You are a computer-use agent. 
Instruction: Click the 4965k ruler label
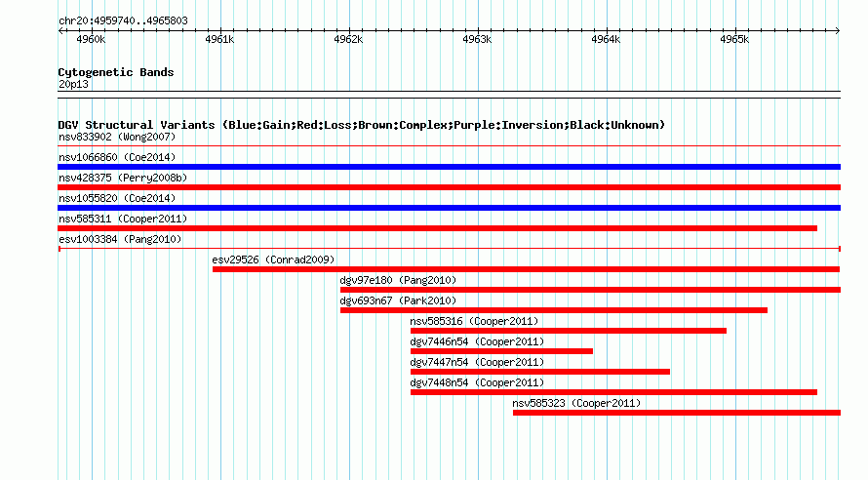point(734,39)
